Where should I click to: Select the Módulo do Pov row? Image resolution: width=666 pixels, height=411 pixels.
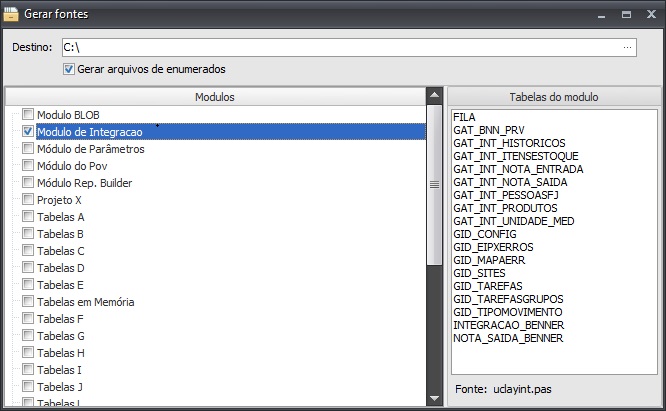pos(70,166)
